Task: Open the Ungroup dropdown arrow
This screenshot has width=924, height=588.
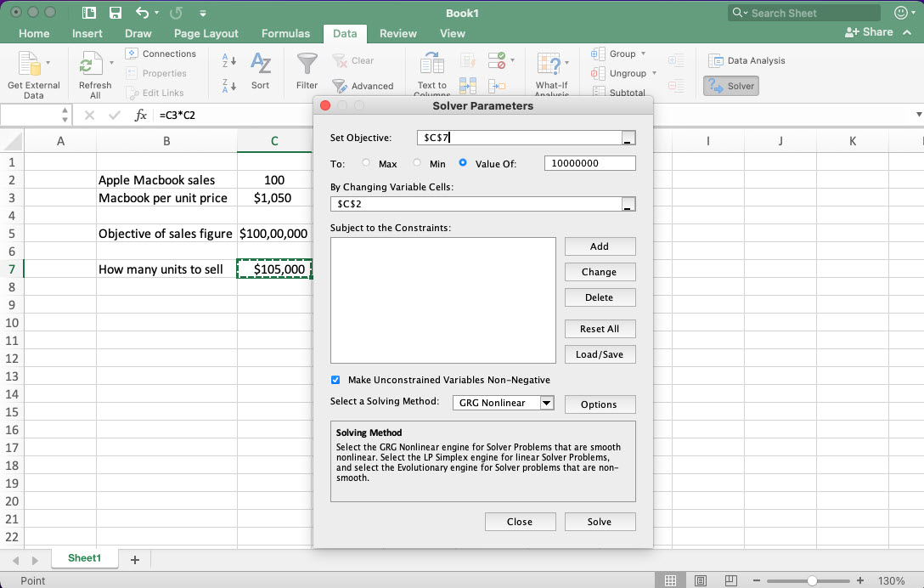Action: [x=654, y=73]
